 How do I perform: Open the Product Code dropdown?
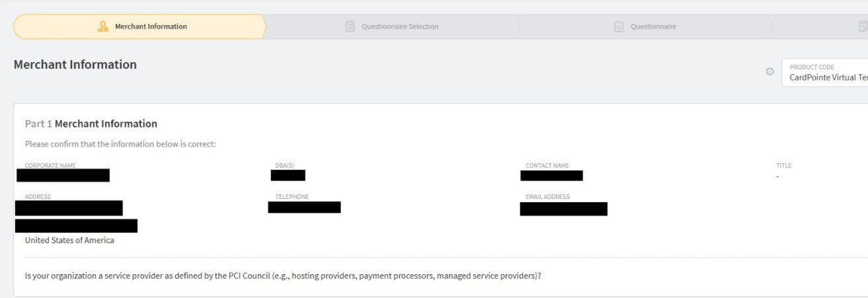click(x=828, y=73)
